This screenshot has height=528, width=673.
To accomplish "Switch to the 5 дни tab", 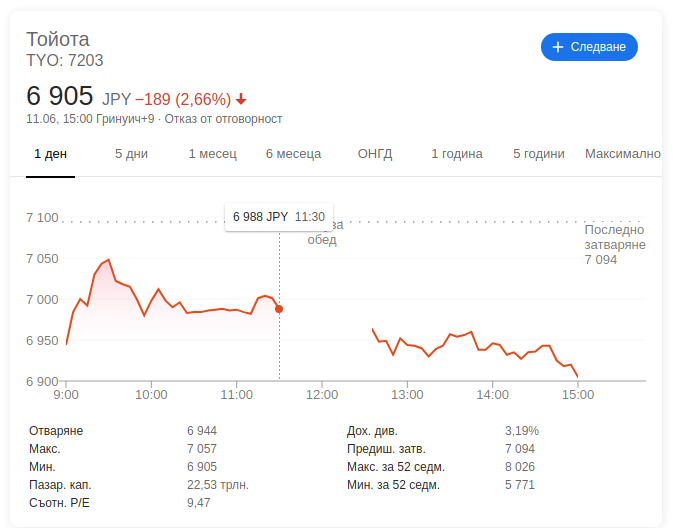I will (131, 154).
